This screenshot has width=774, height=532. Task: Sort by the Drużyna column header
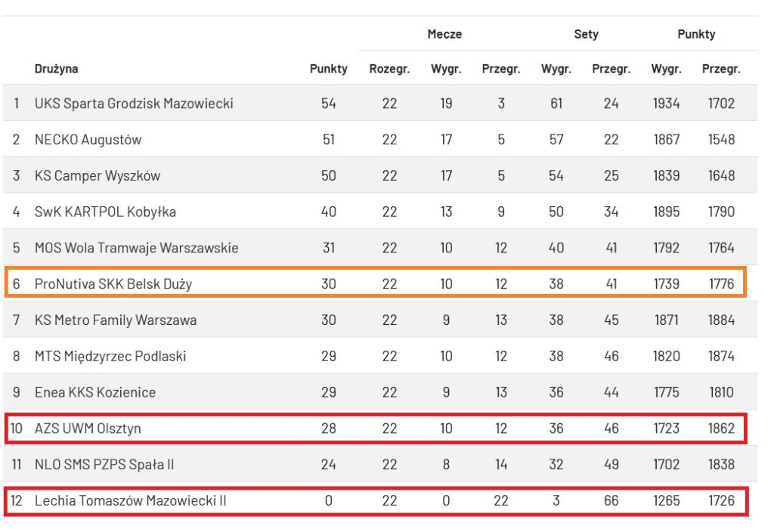click(x=57, y=69)
